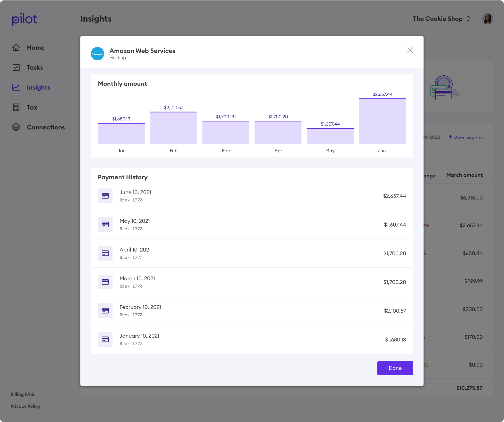Click the May bar in chart

click(x=330, y=136)
